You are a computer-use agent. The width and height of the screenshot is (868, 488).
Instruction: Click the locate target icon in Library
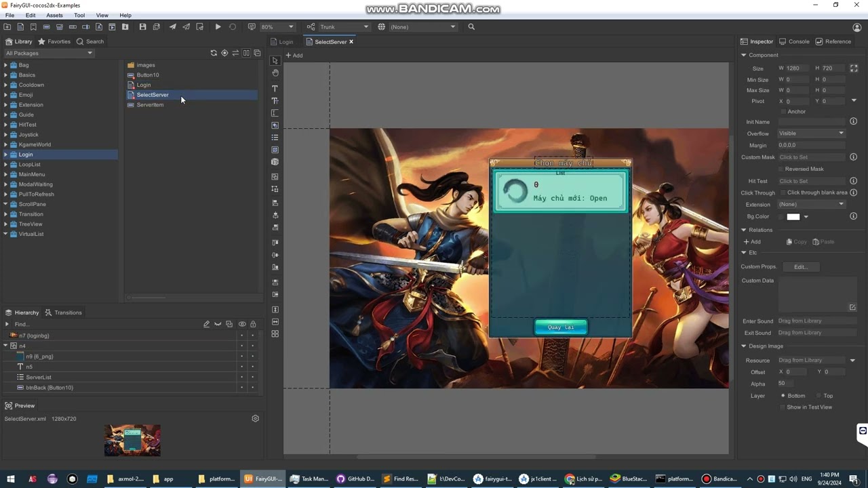point(224,53)
